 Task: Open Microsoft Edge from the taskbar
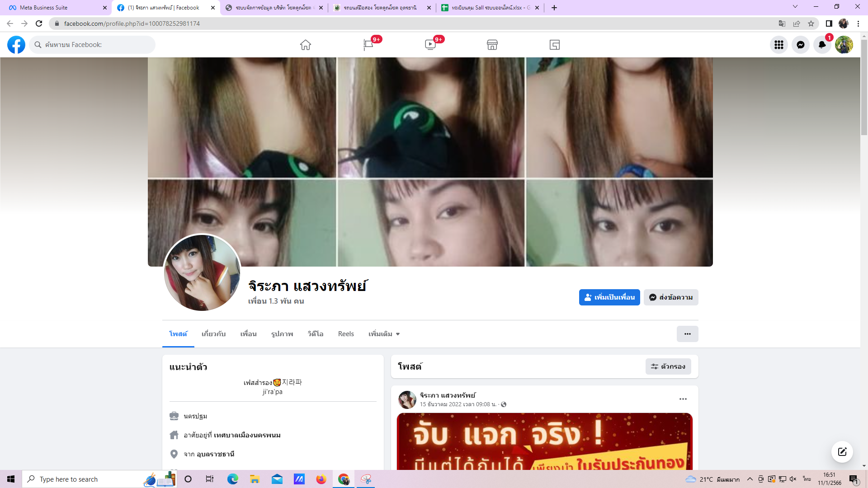point(232,479)
